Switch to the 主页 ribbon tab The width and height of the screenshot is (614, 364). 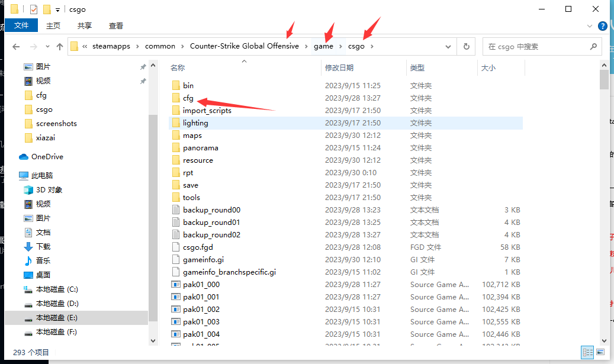point(53,25)
